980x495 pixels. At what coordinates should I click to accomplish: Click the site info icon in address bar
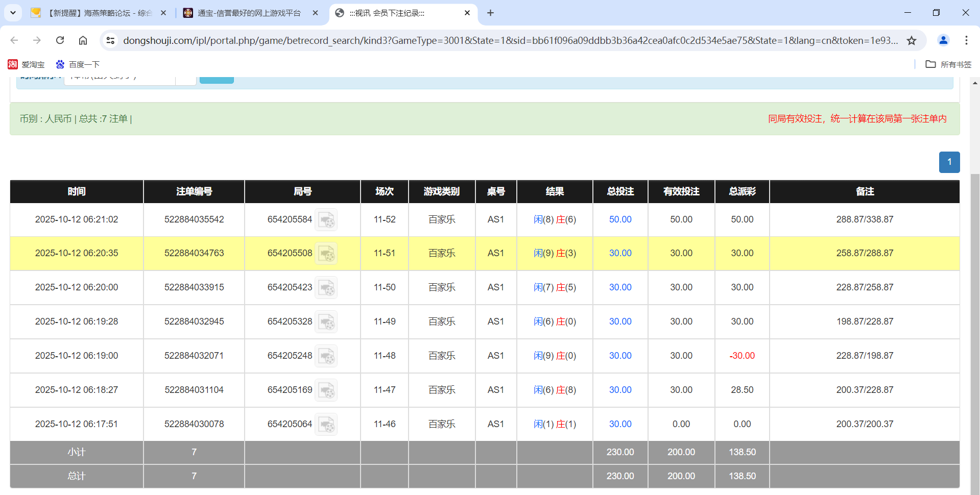tap(110, 40)
